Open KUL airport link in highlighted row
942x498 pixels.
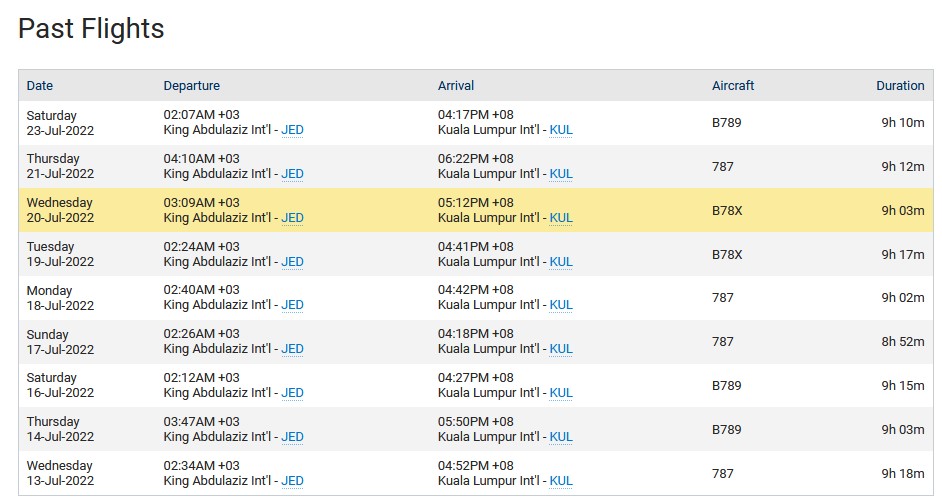[561, 217]
